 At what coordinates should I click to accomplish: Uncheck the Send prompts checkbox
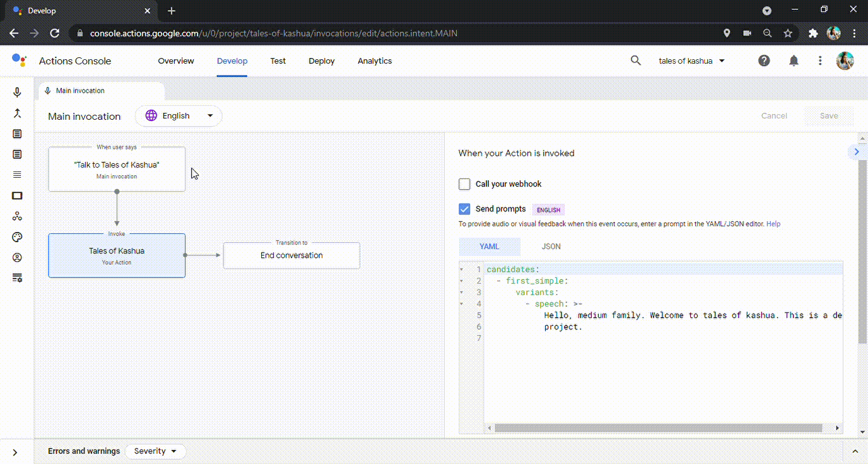coord(465,209)
